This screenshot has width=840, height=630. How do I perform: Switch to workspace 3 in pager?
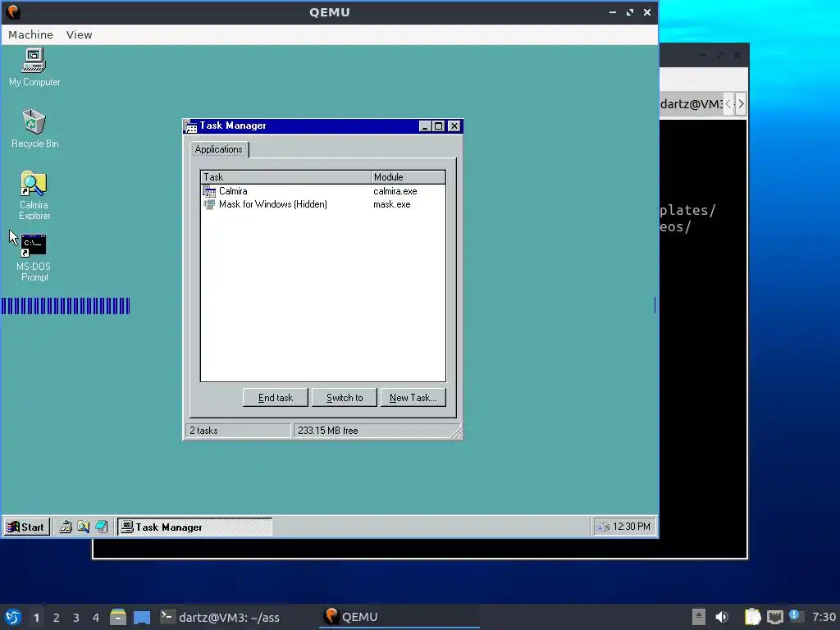pos(76,618)
